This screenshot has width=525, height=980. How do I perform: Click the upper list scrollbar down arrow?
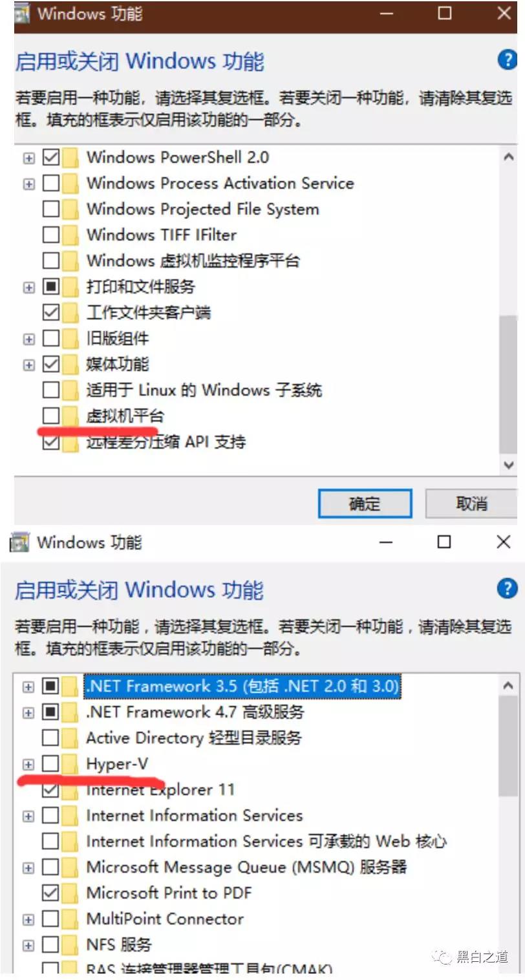(x=508, y=464)
